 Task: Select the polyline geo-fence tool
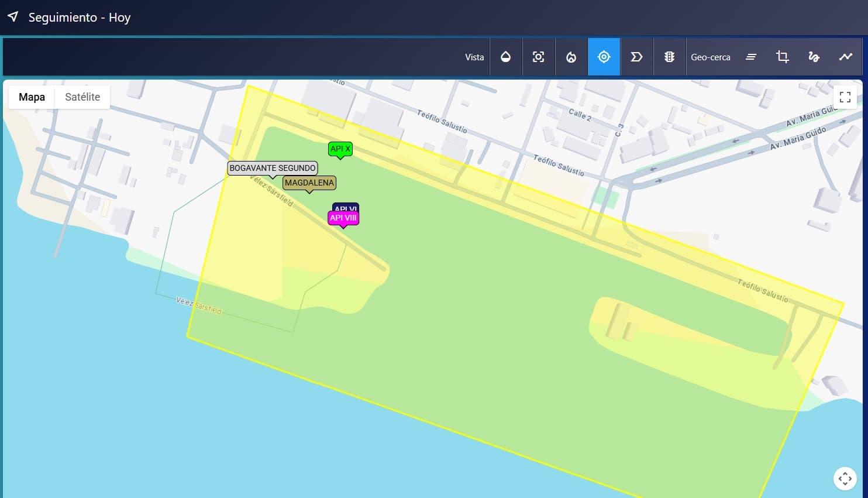[x=846, y=57]
